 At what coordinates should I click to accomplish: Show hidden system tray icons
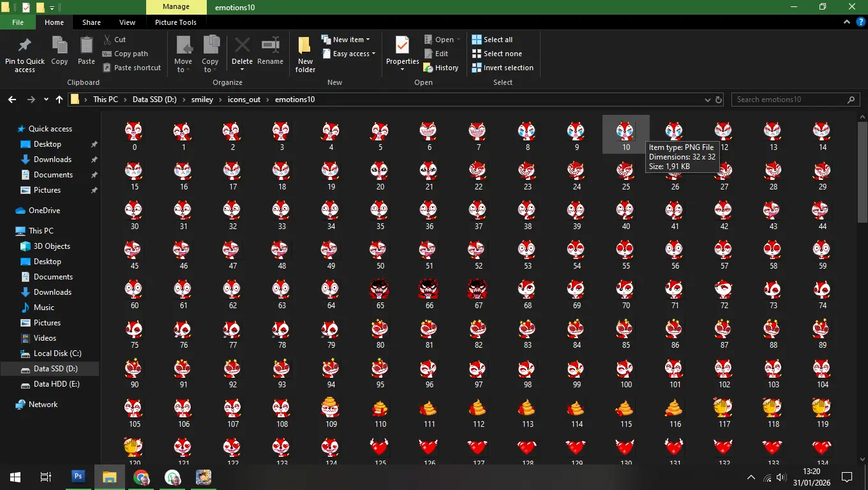(751, 477)
